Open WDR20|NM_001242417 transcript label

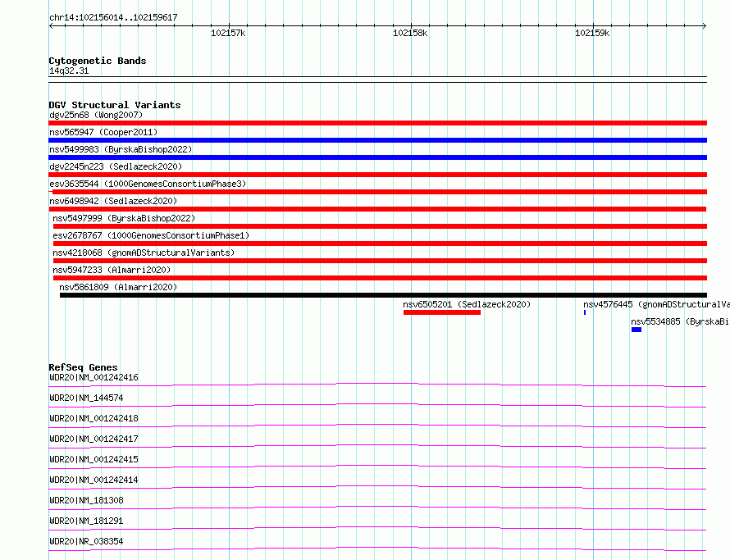(x=94, y=439)
